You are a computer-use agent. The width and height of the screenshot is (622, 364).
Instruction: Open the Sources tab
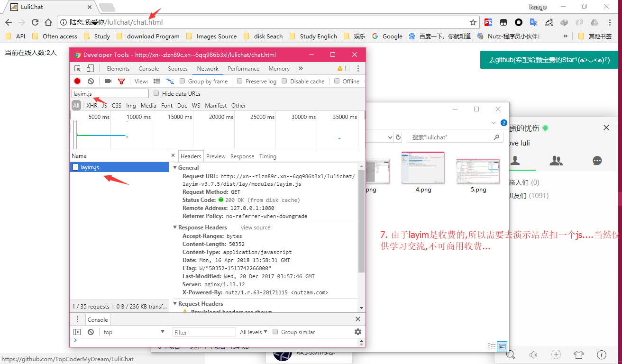click(178, 69)
